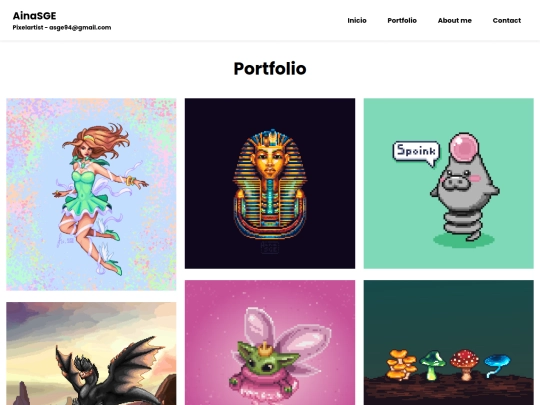The width and height of the screenshot is (540, 405).
Task: Open the mushrooms pixel art thumbnail
Action: pos(449,343)
